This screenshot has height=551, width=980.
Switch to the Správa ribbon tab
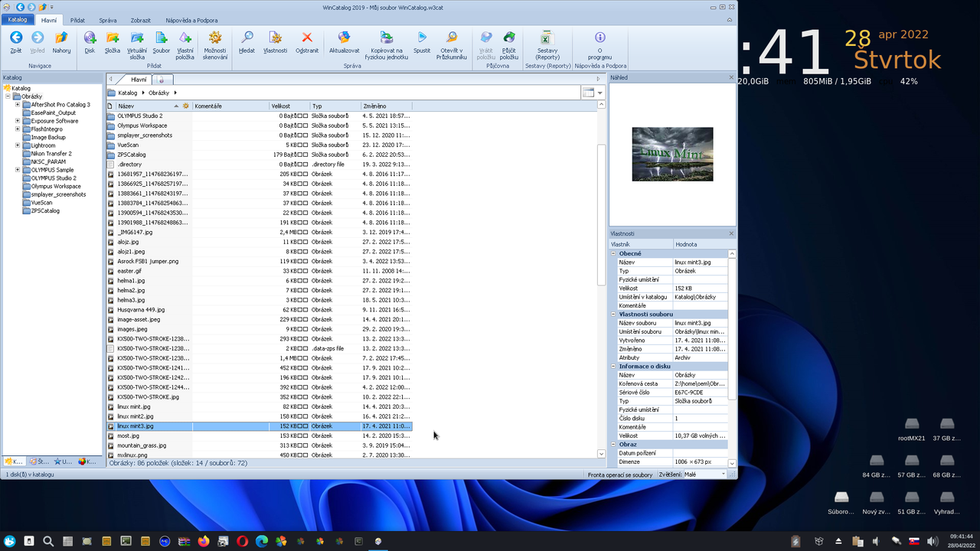(108, 20)
